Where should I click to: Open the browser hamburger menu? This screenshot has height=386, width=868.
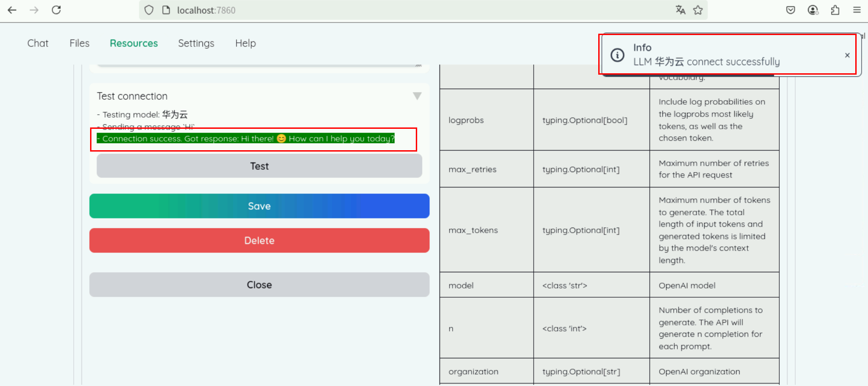(857, 10)
